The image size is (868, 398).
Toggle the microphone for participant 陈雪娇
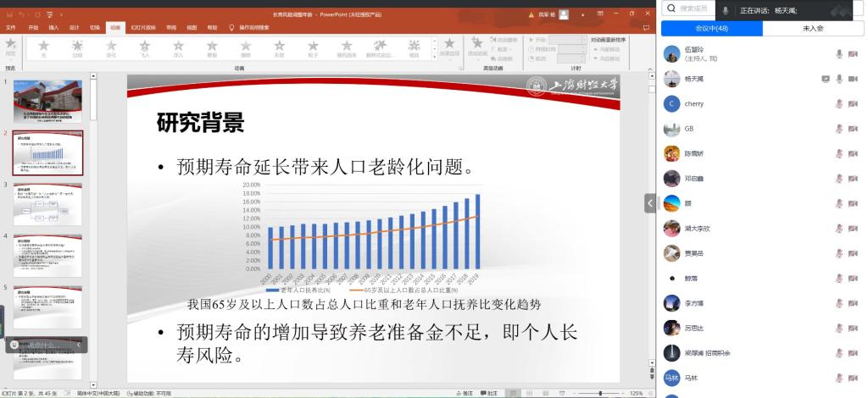(x=839, y=153)
